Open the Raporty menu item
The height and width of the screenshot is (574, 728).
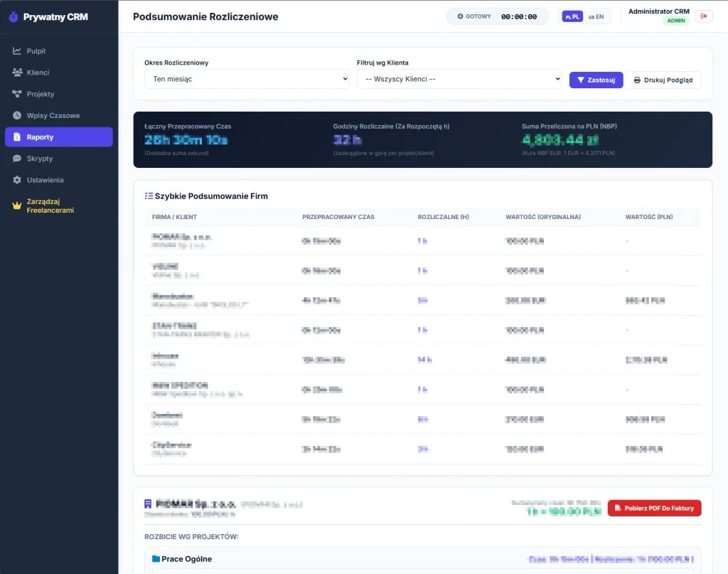59,137
